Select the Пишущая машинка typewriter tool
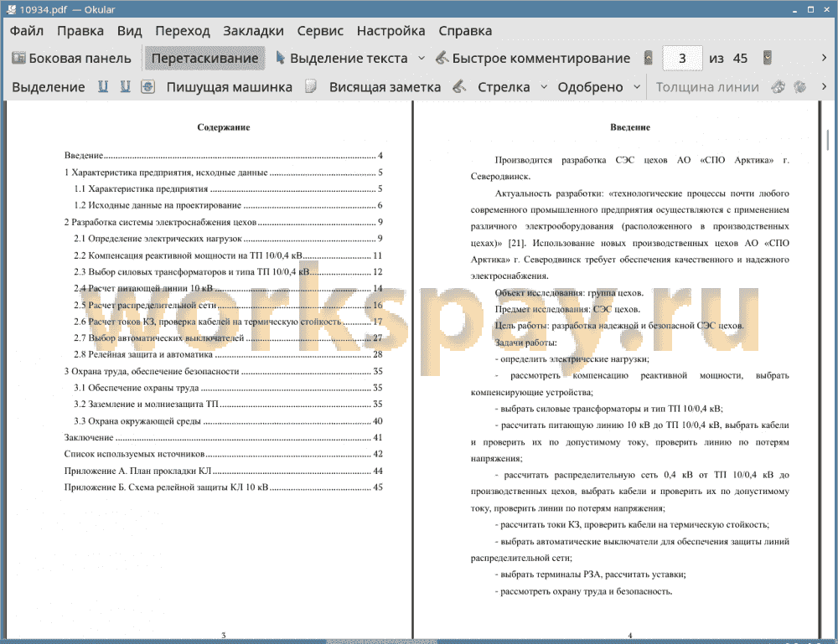 [x=230, y=87]
